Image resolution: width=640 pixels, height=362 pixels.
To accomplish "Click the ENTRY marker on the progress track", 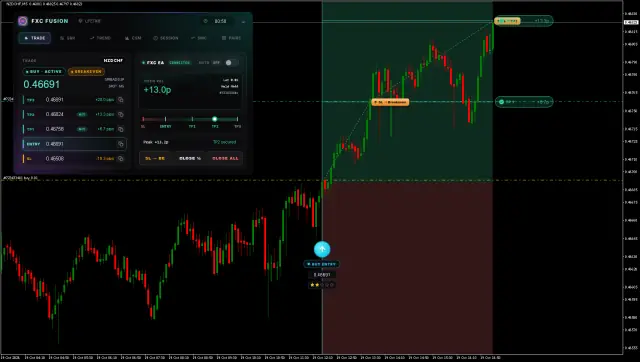I will pyautogui.click(x=165, y=119).
